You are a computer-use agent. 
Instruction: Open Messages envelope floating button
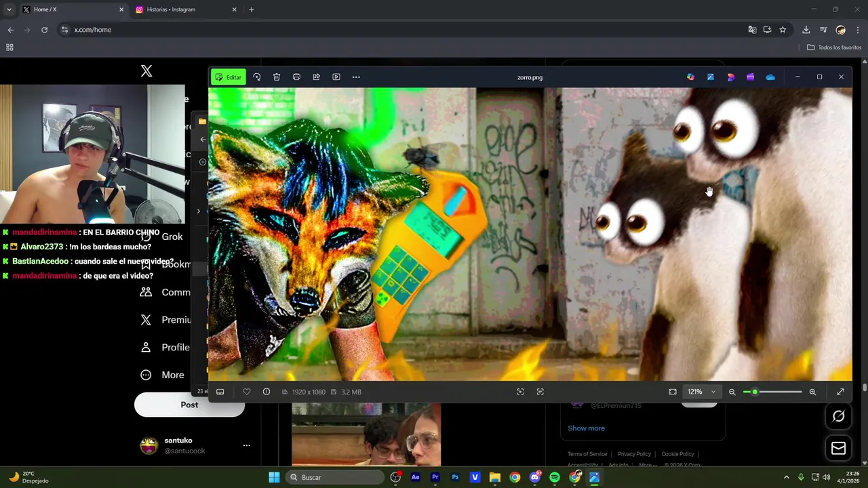coord(839,448)
